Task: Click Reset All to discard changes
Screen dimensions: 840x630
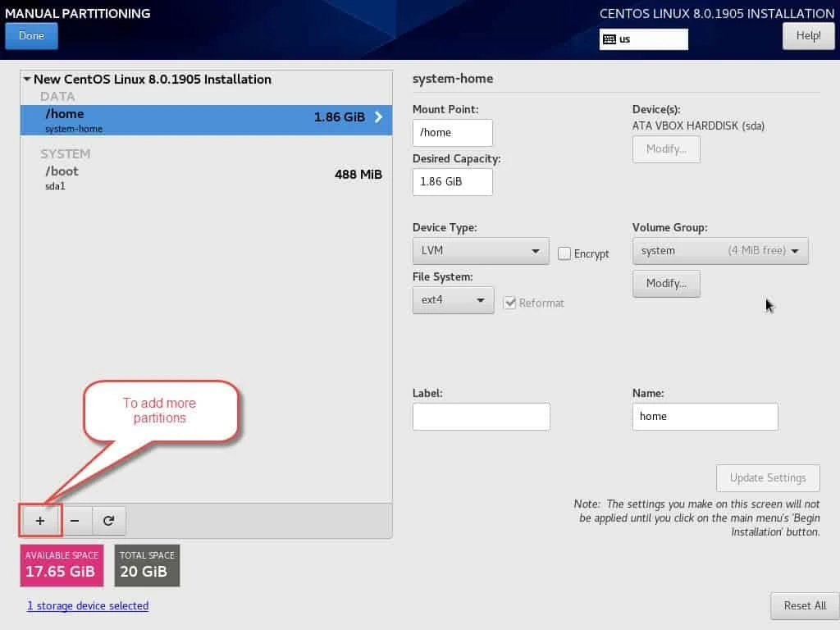Action: (805, 605)
